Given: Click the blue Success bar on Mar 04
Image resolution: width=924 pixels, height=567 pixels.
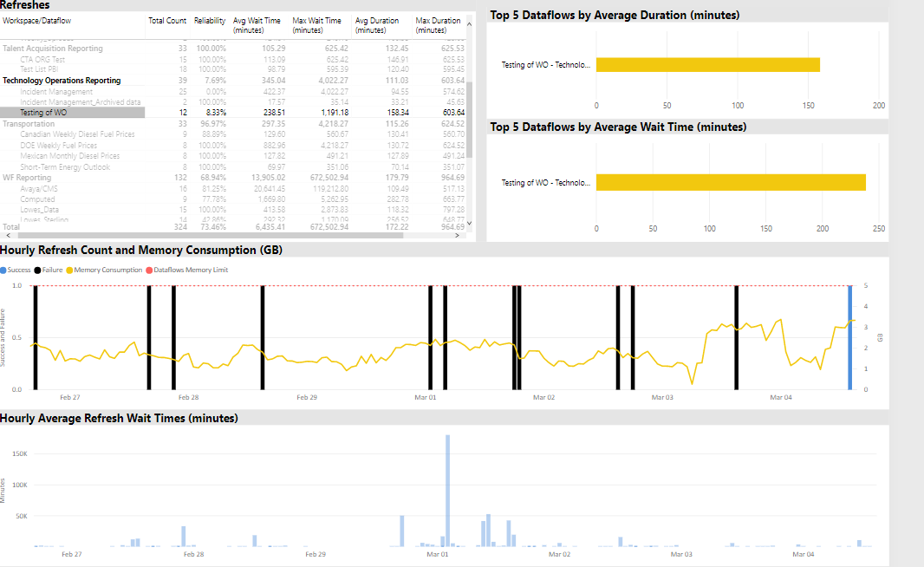Looking at the screenshot, I should [849, 337].
